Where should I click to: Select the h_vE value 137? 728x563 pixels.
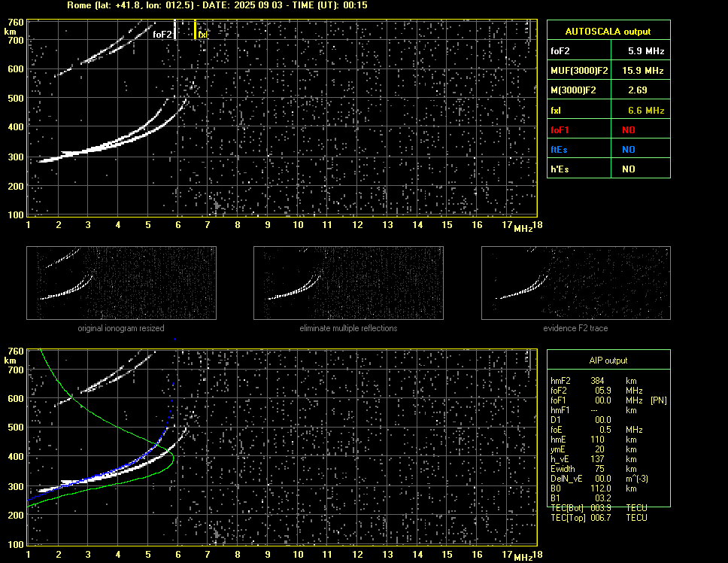[598, 459]
